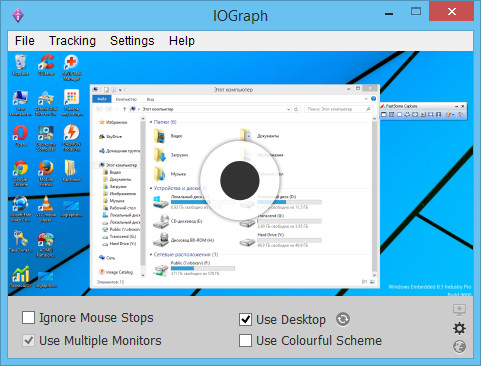Click the monitor download icon above the gear

point(459,310)
